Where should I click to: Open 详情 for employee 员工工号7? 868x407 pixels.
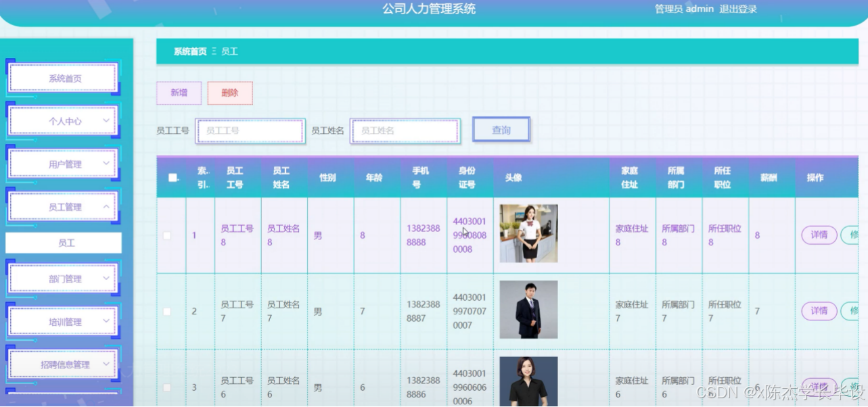click(x=819, y=311)
